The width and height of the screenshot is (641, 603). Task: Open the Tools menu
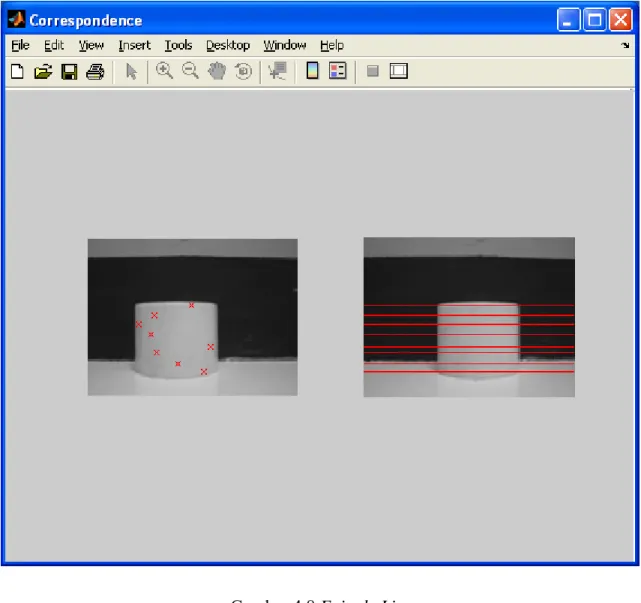178,45
